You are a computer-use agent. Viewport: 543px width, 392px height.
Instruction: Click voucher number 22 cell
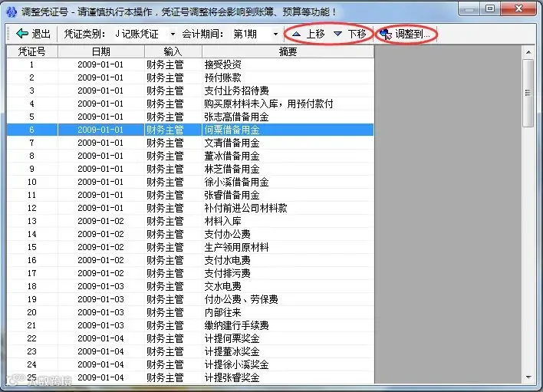point(32,338)
